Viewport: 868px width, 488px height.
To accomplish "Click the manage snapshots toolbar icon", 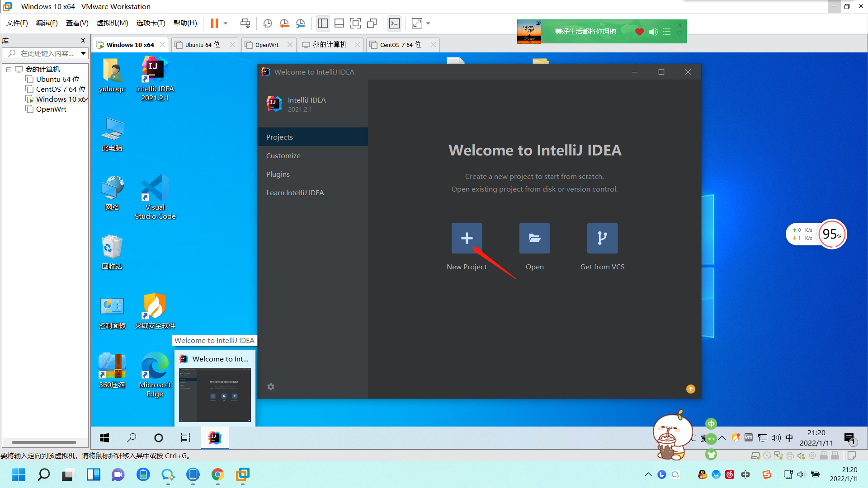I will click(301, 23).
